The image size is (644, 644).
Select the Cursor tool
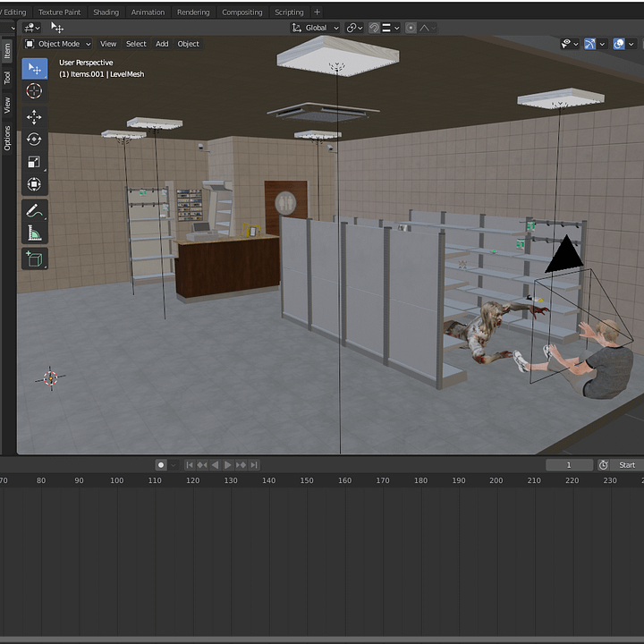point(35,90)
